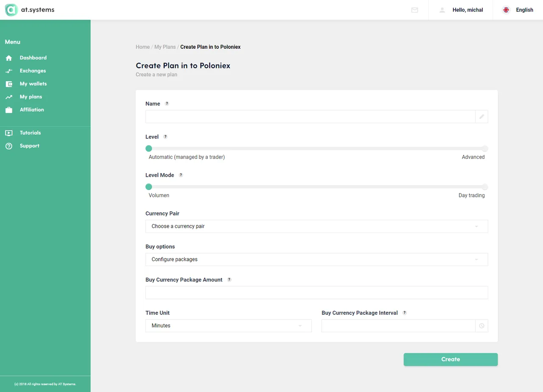543x392 pixels.
Task: Open the Buy options dropdown
Action: (x=316, y=259)
